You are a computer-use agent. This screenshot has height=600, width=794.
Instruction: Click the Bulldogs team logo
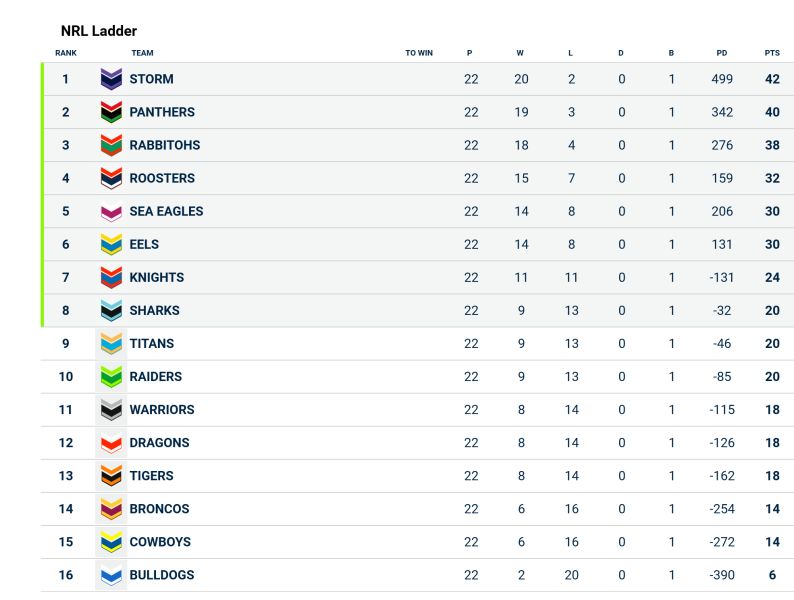pos(111,575)
